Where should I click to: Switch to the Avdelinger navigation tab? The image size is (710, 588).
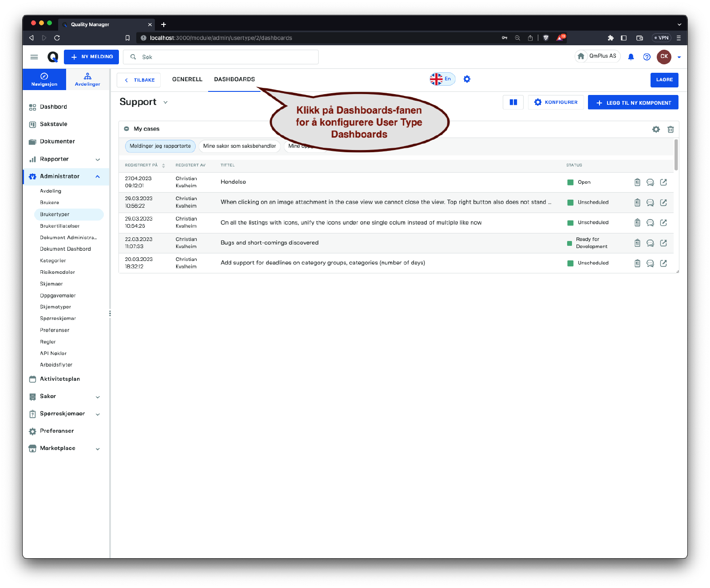tap(87, 79)
